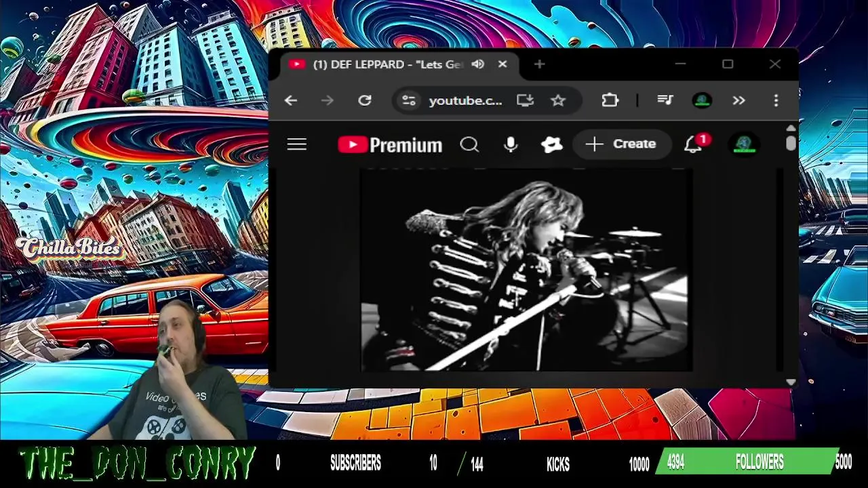Click the KICKS label in overlay
The width and height of the screenshot is (868, 488).
558,464
